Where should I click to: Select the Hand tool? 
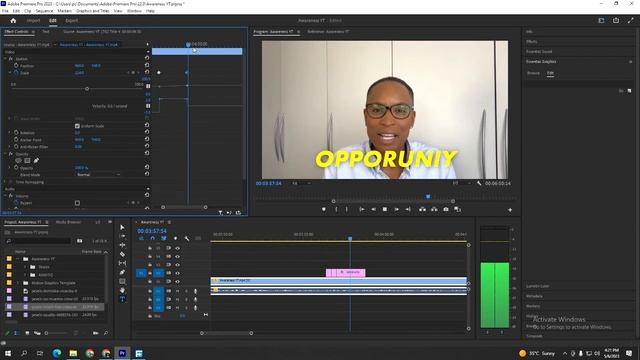[122, 290]
